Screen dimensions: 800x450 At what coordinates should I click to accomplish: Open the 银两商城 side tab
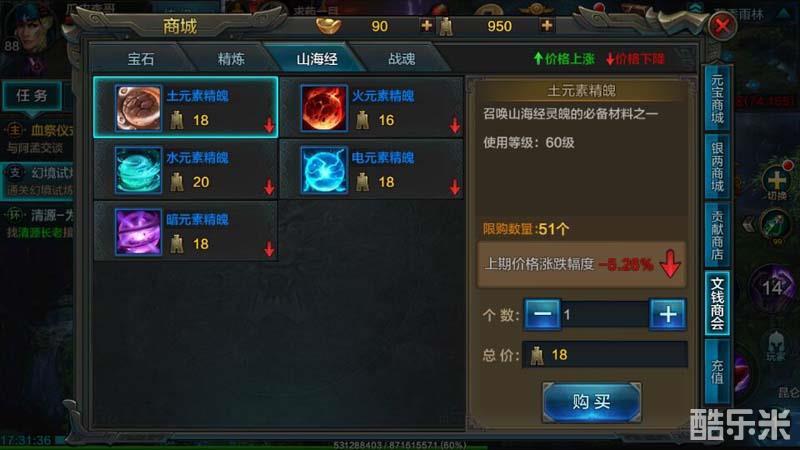coord(717,166)
